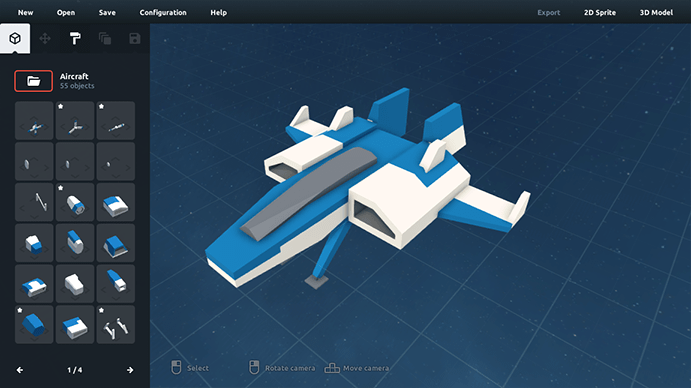Image resolution: width=691 pixels, height=388 pixels.
Task: Pick the starred landing gear legs thumbnail
Action: click(115, 325)
